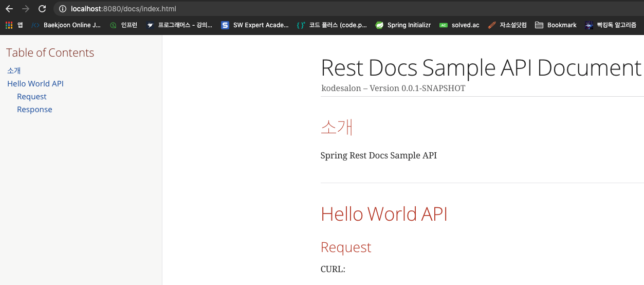Go to Response in Table of Contents

34,109
